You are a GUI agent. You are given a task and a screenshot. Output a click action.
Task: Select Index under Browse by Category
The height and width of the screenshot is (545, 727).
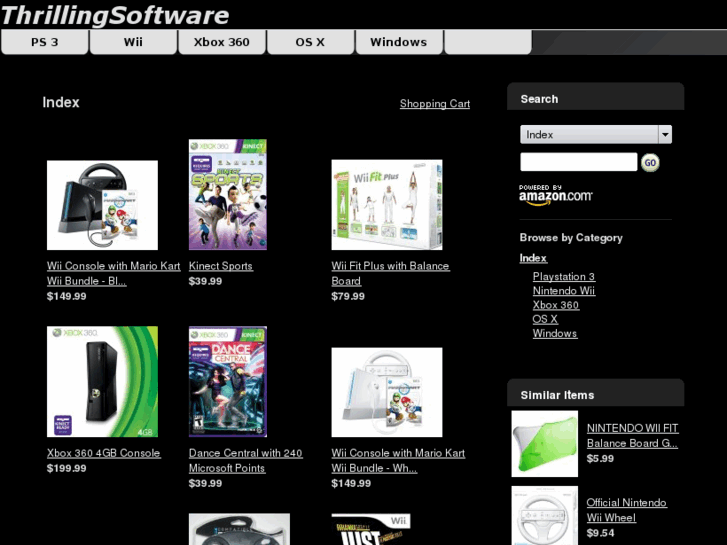click(x=533, y=258)
